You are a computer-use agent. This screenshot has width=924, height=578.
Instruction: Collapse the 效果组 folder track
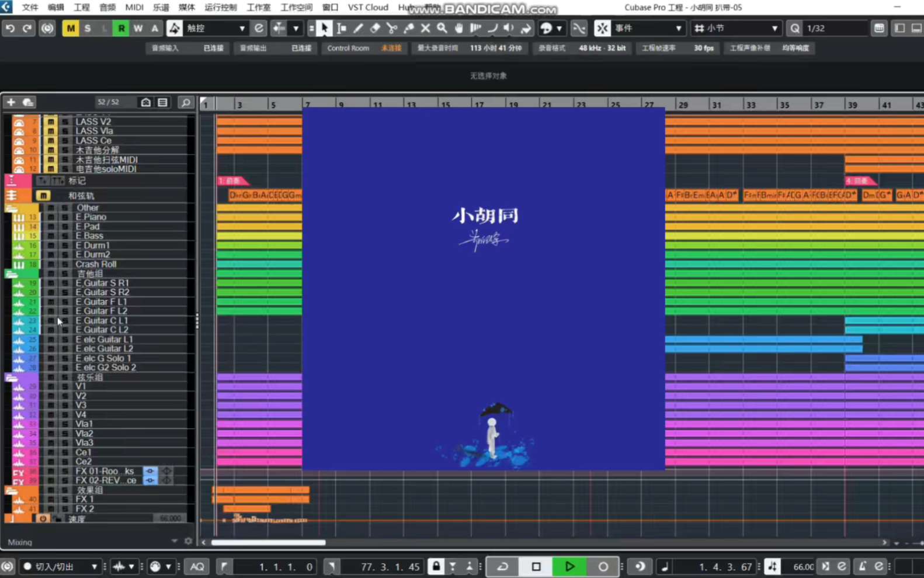coord(11,490)
